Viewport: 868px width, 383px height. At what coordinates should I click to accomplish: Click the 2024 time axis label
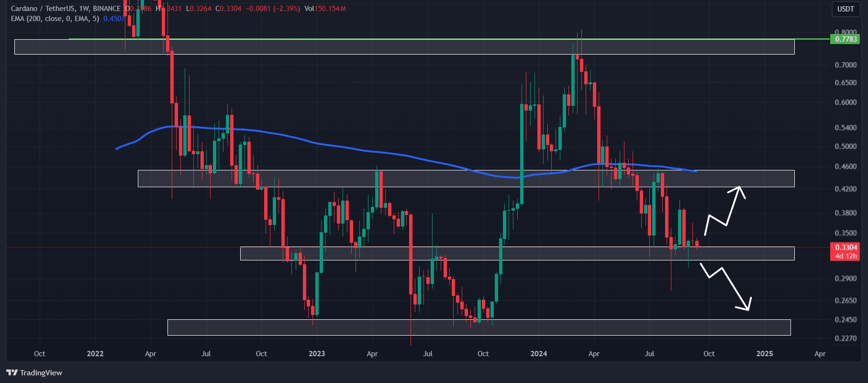coord(539,353)
